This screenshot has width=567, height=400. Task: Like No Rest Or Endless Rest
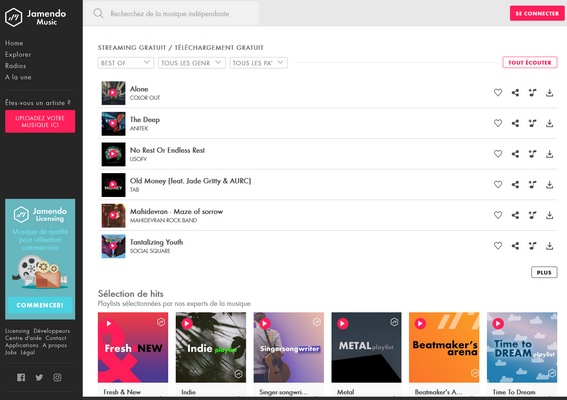[x=498, y=154]
